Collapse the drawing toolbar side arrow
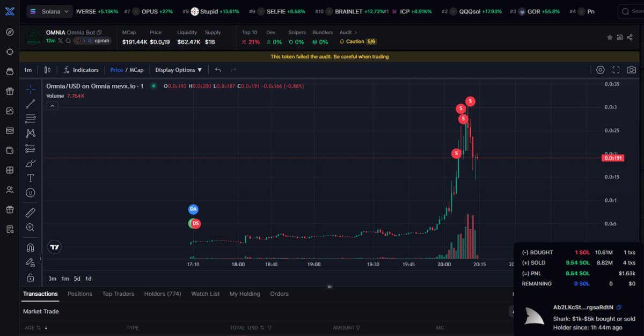This screenshot has height=336, width=644. pyautogui.click(x=41, y=258)
